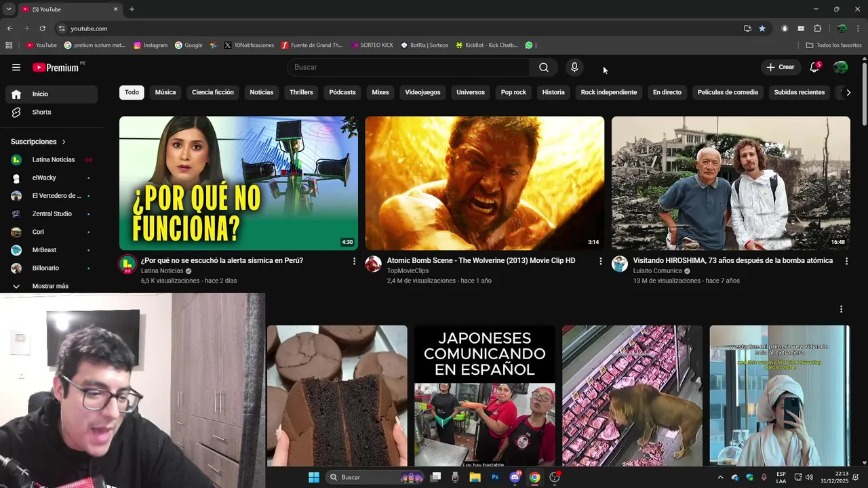868x488 pixels.
Task: Open the ¿Por qué no funciona? thumbnail
Action: [239, 183]
